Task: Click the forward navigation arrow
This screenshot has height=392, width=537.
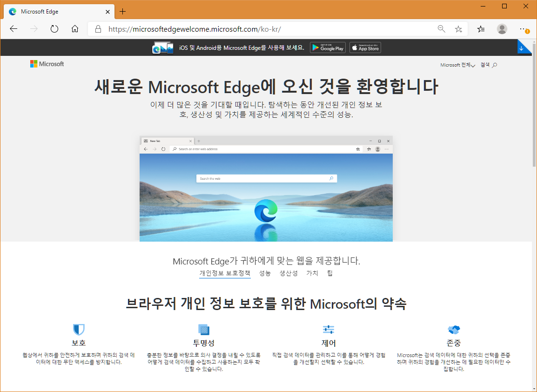Action: (x=34, y=29)
